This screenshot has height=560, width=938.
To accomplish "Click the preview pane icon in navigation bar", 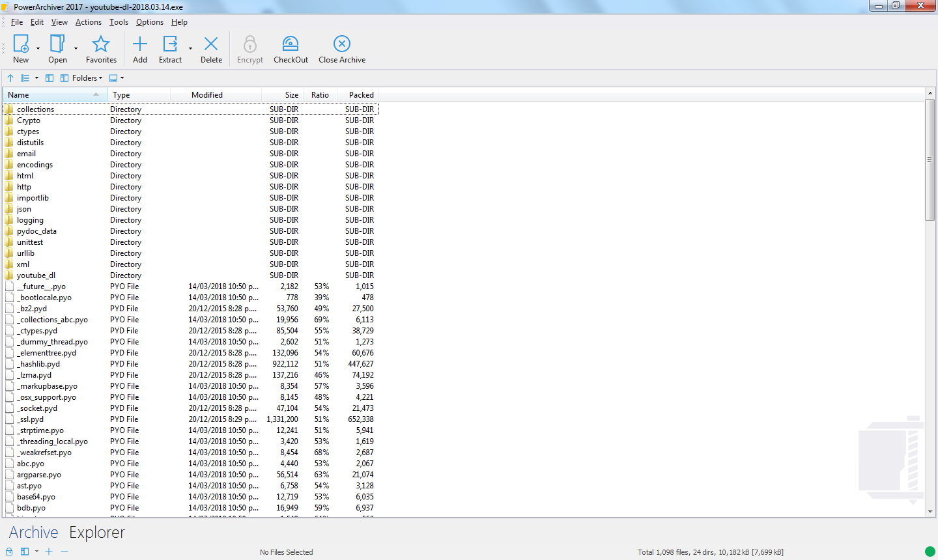I will (113, 78).
